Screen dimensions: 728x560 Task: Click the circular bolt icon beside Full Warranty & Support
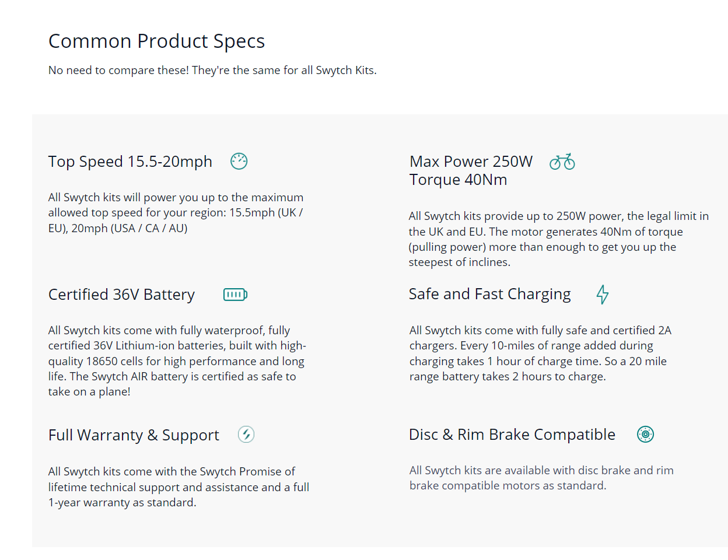(246, 435)
